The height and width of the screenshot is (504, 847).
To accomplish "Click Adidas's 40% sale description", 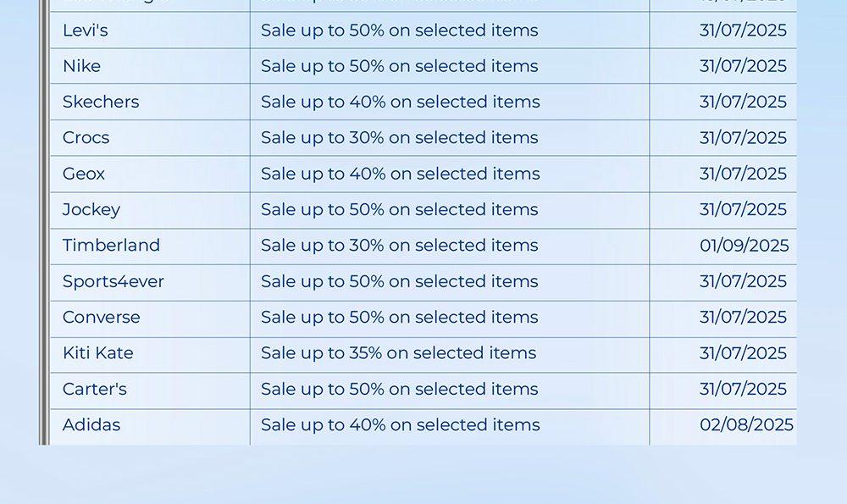I will [401, 424].
